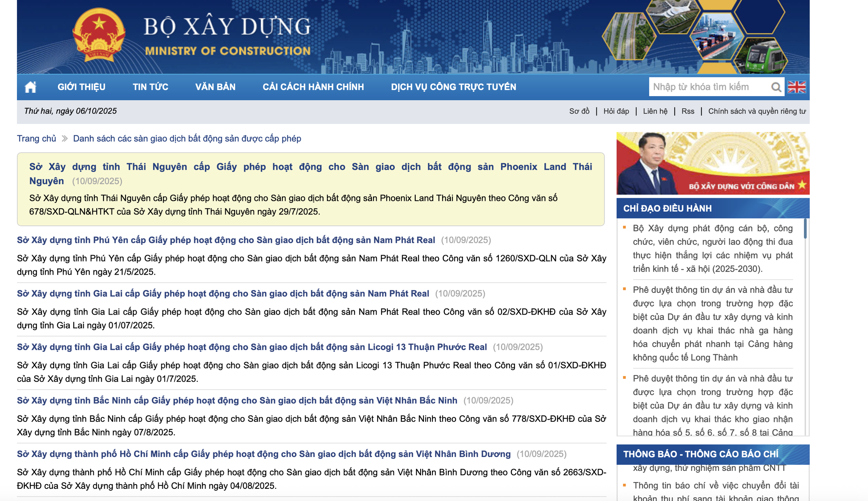Click the Hỏi đáp link
This screenshot has width=868, height=501.
(616, 111)
